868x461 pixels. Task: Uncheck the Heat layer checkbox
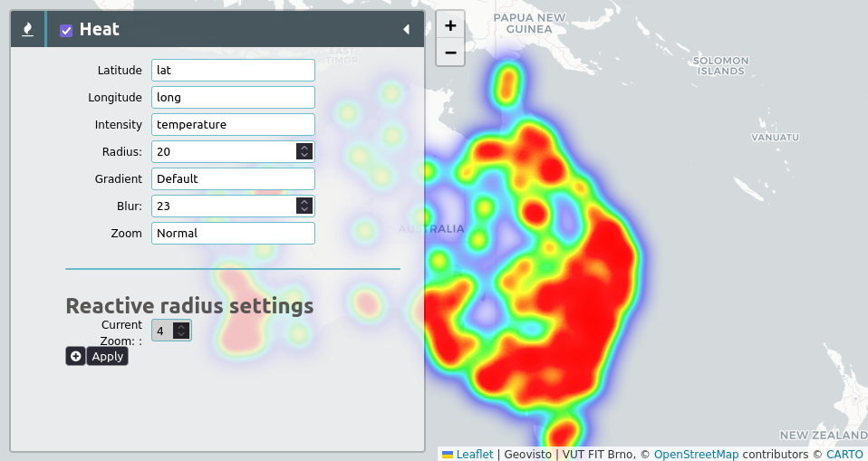66,31
